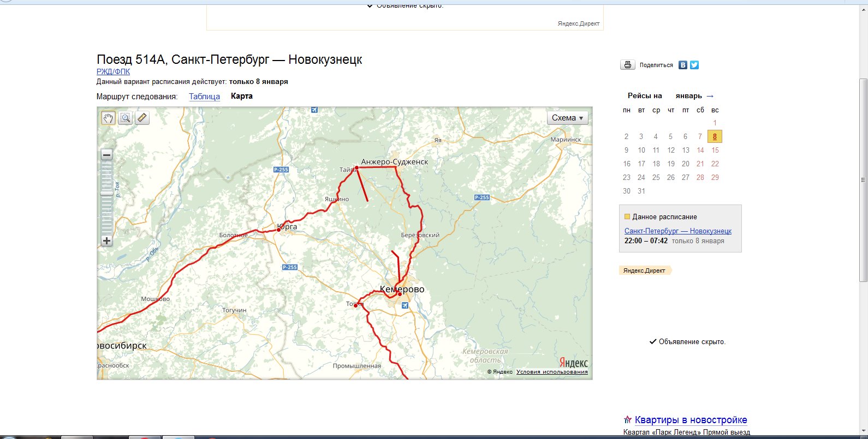Select the highlighted date 8 in calendar

tap(715, 136)
